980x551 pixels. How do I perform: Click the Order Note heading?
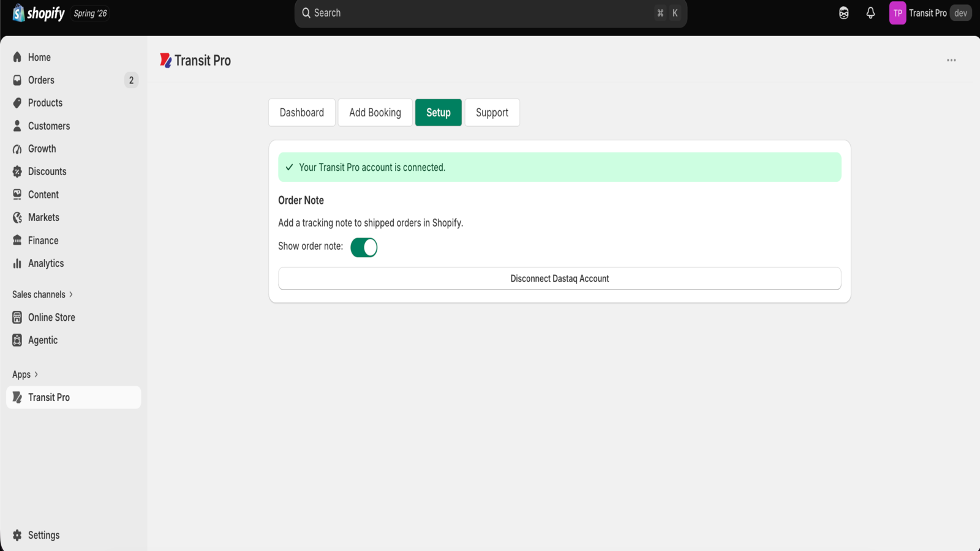click(301, 200)
